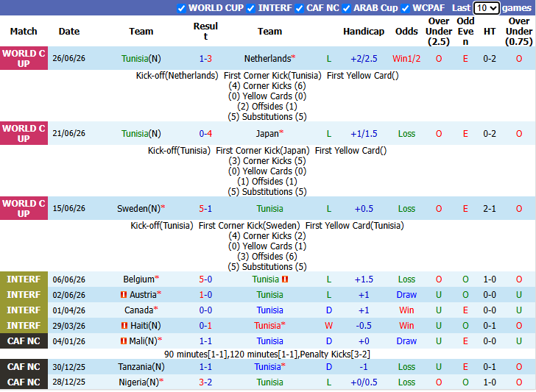Click red card icon next to Tunisia in Belgium row
Image resolution: width=536 pixels, height=392 pixels.
[x=285, y=279]
